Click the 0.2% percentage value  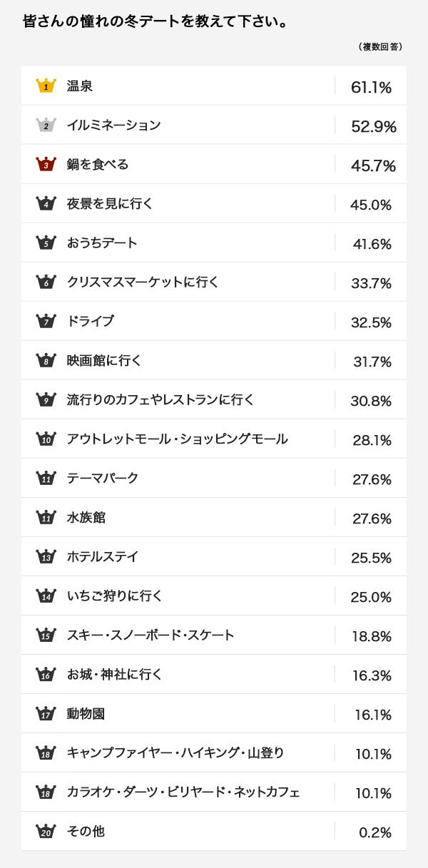[375, 832]
